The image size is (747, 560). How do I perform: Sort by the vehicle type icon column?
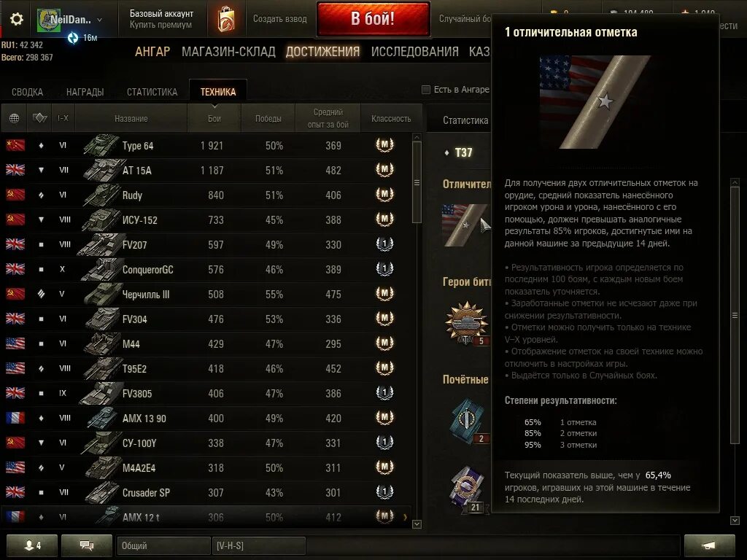39,117
